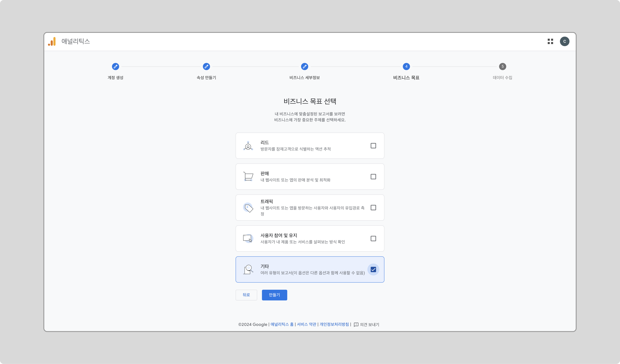Uncheck the 기타 checkbox
This screenshot has width=620, height=364.
point(373,269)
